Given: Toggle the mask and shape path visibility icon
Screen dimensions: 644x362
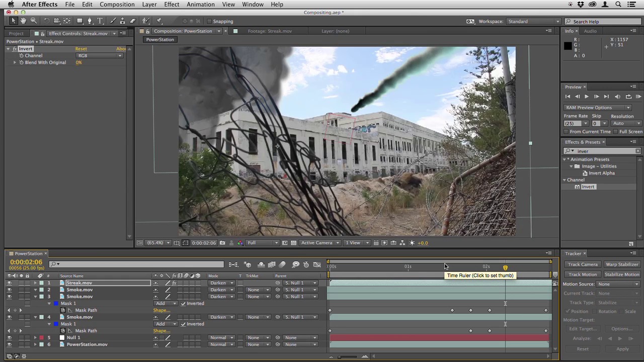Looking at the screenshot, I should click(186, 243).
